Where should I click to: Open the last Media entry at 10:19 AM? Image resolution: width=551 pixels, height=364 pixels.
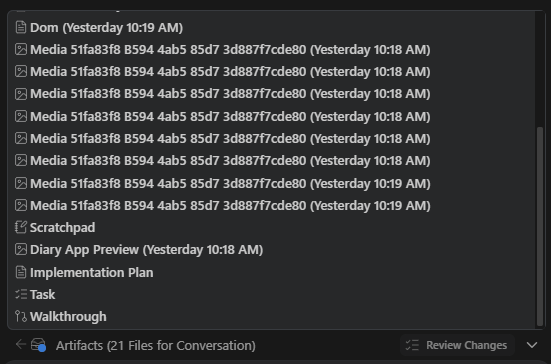coord(230,206)
